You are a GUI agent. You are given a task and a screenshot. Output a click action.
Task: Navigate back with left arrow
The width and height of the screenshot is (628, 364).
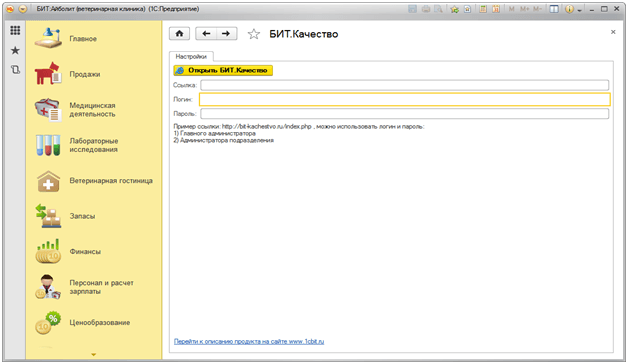pos(206,34)
